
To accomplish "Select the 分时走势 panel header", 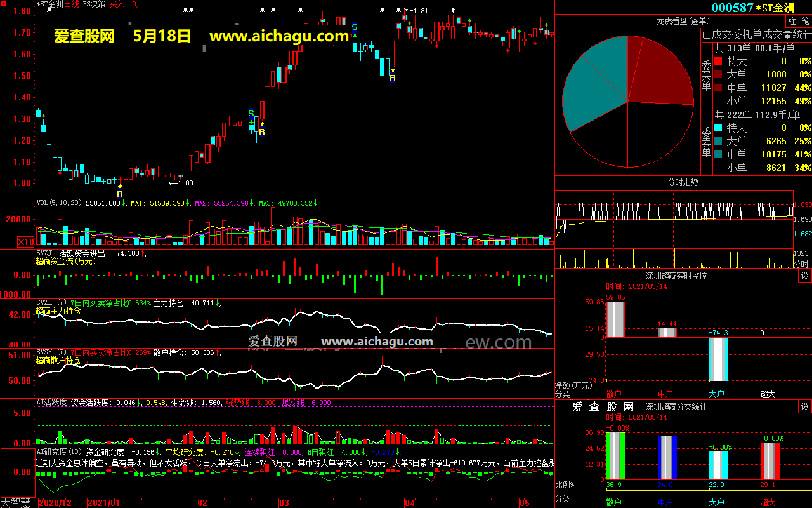I will [683, 182].
